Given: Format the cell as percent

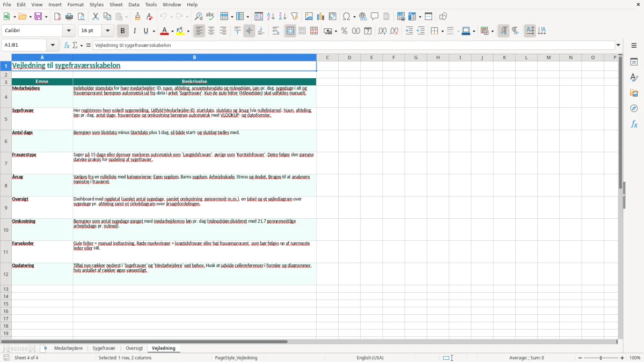Looking at the screenshot, I should 344,31.
